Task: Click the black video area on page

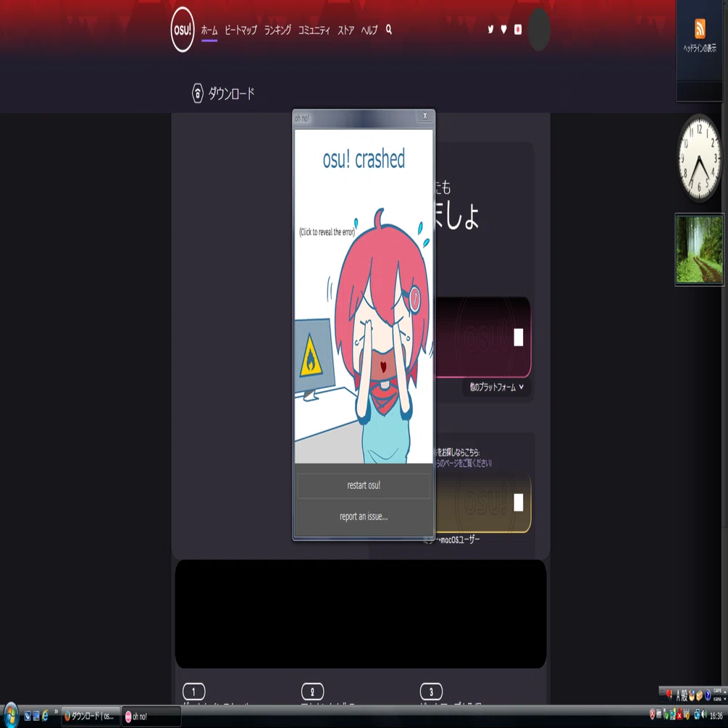Action: click(360, 614)
